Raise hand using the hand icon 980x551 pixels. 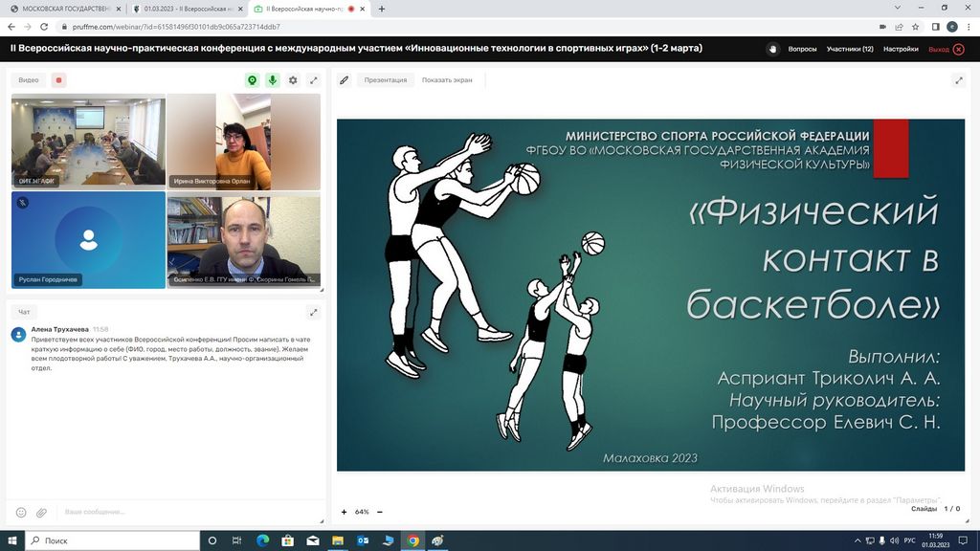772,49
